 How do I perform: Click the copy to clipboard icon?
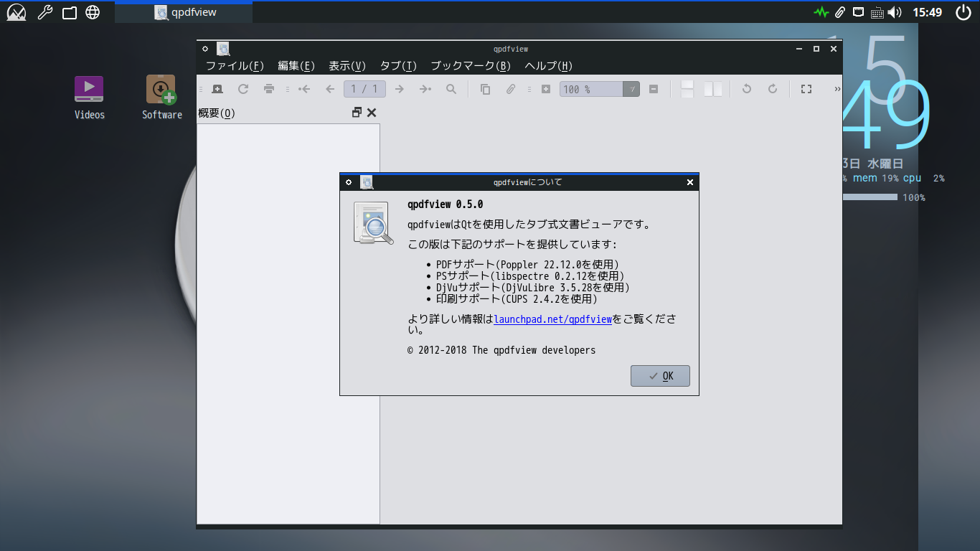click(x=485, y=89)
